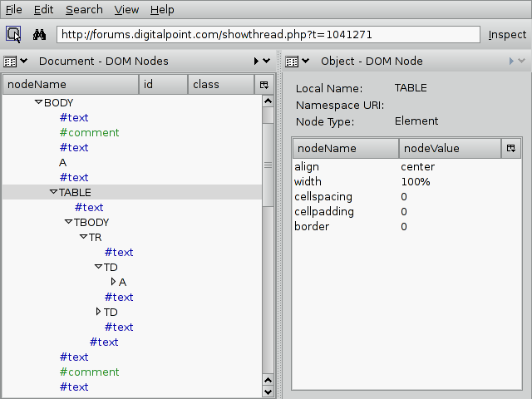Open Document panel viewer list icon
This screenshot has width=532, height=399.
click(x=15, y=61)
